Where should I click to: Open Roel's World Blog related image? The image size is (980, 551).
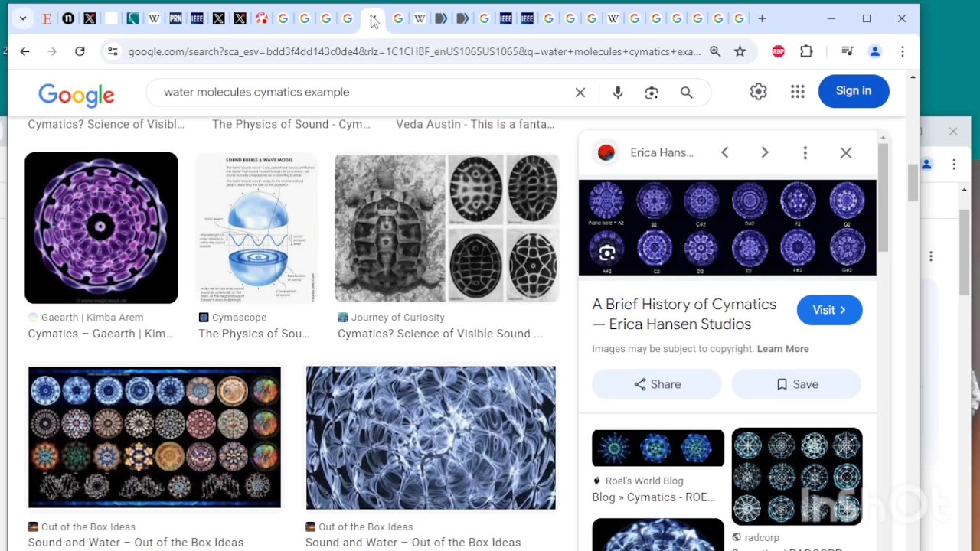point(658,448)
